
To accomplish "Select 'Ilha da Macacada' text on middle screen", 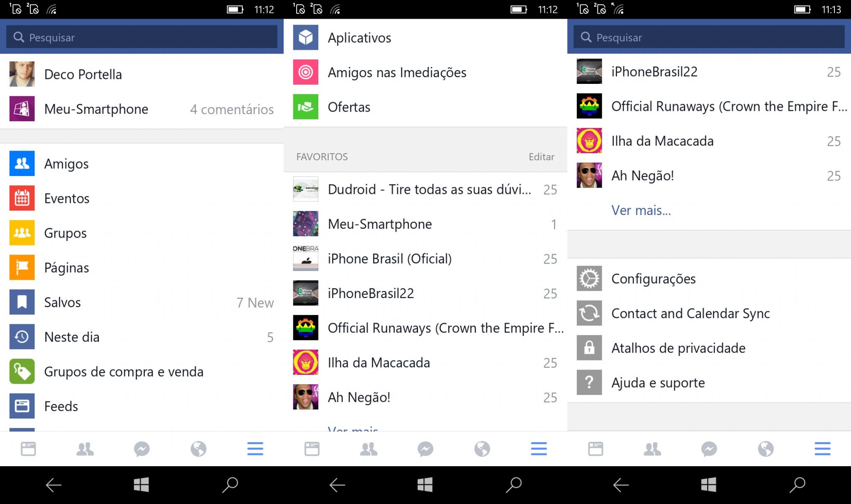I will [x=379, y=363].
